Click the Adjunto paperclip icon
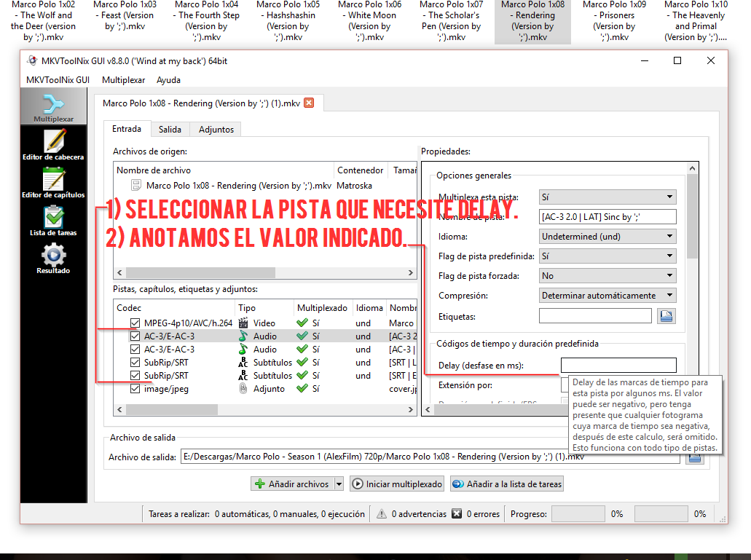The image size is (751, 560). point(243,389)
